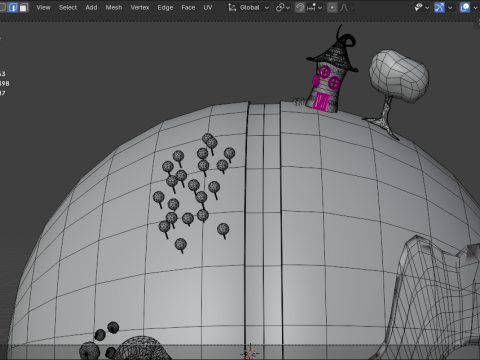The height and width of the screenshot is (360, 480).
Task: Click the 3D cursor in the viewport
Action: click(x=249, y=353)
